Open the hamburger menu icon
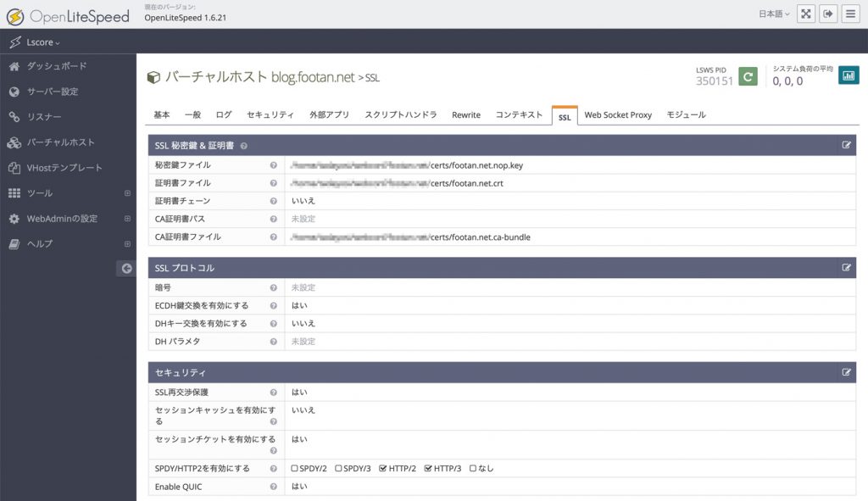868x501 pixels. 850,14
